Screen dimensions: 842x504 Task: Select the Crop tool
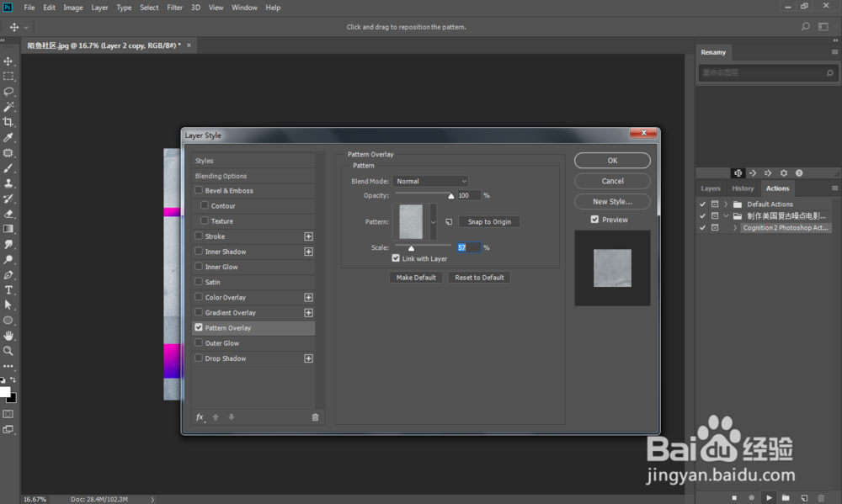pyautogui.click(x=8, y=122)
